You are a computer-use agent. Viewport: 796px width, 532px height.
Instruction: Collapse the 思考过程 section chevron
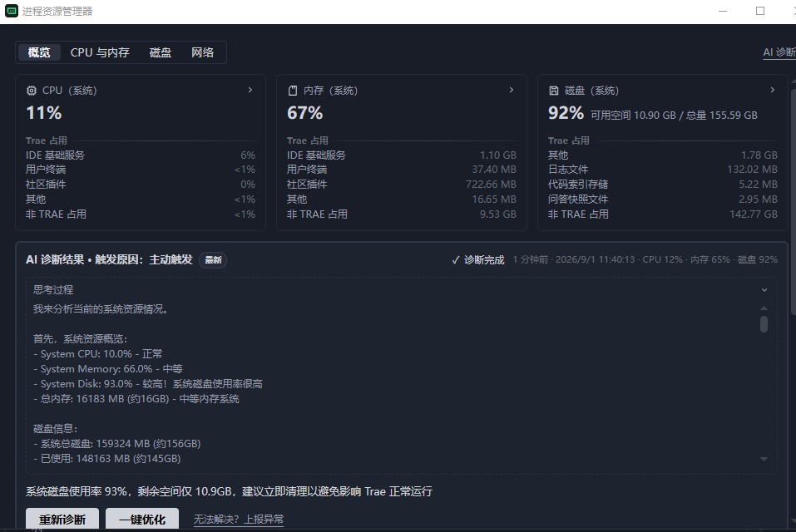pos(764,289)
